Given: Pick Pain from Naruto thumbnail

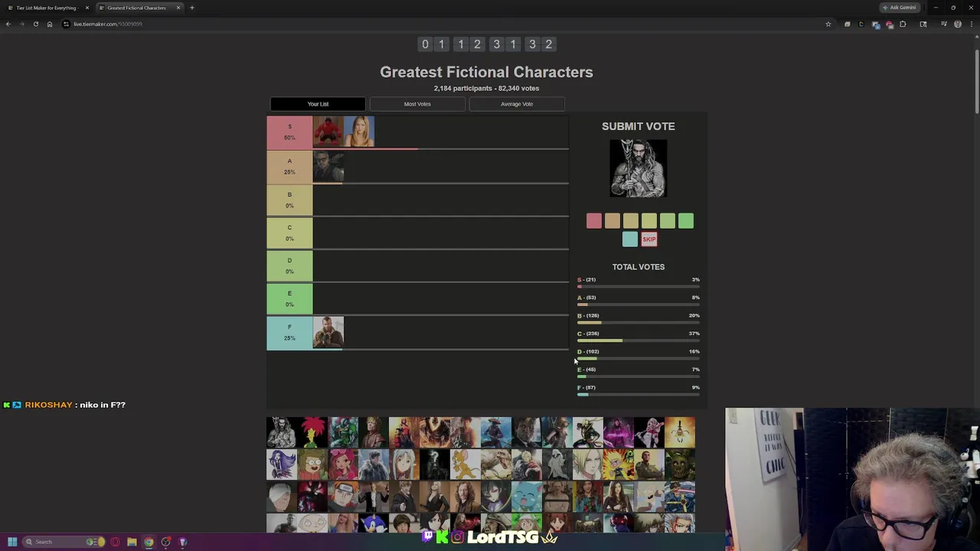Looking at the screenshot, I should (x=342, y=496).
